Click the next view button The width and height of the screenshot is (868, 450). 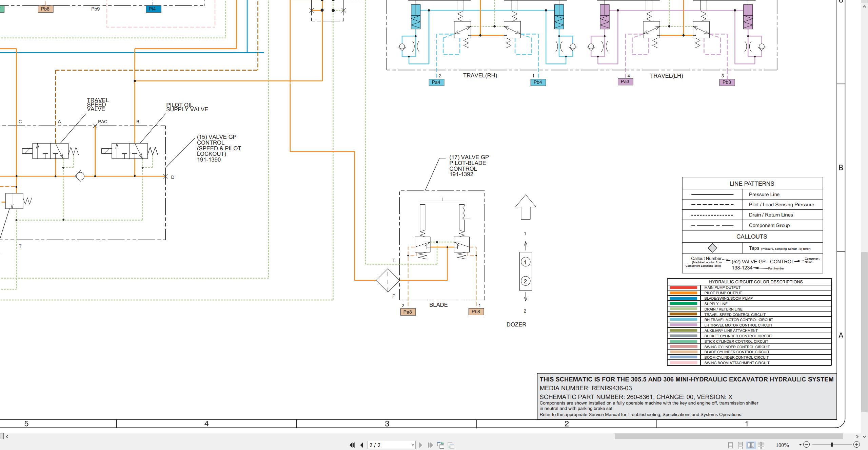[x=451, y=445]
